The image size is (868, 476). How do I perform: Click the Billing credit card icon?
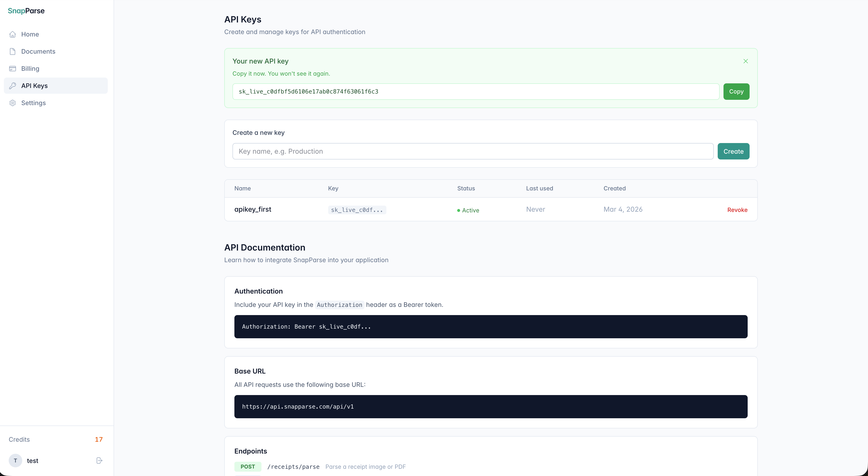13,69
